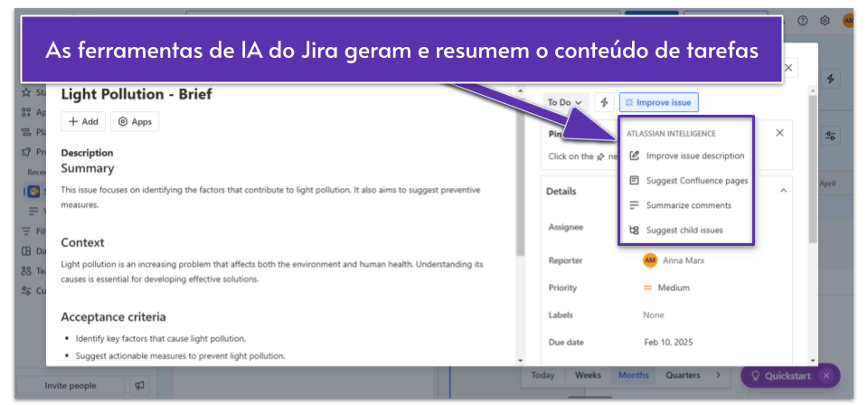This screenshot has height=405, width=868.
Task: Click the Add button
Action: 83,122
